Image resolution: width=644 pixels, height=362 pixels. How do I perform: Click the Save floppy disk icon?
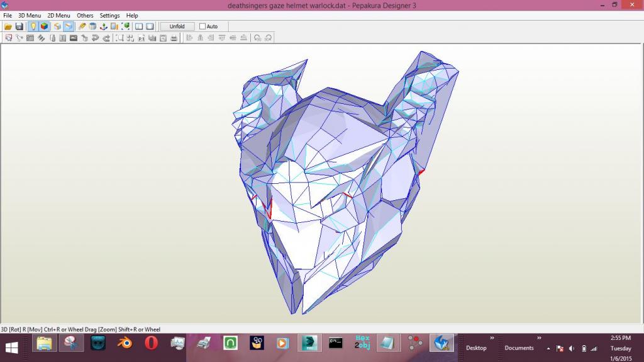coord(19,26)
